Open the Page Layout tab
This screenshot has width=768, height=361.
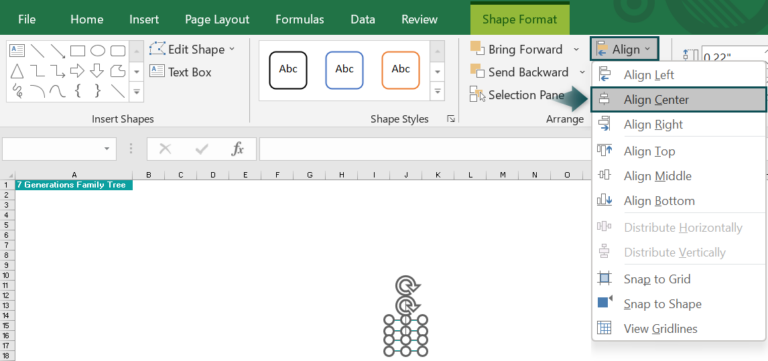click(x=217, y=20)
